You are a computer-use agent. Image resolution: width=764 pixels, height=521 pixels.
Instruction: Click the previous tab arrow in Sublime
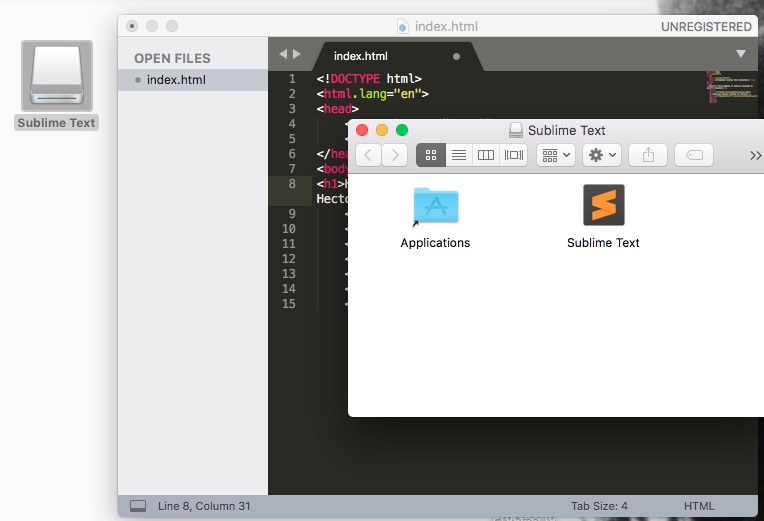283,54
